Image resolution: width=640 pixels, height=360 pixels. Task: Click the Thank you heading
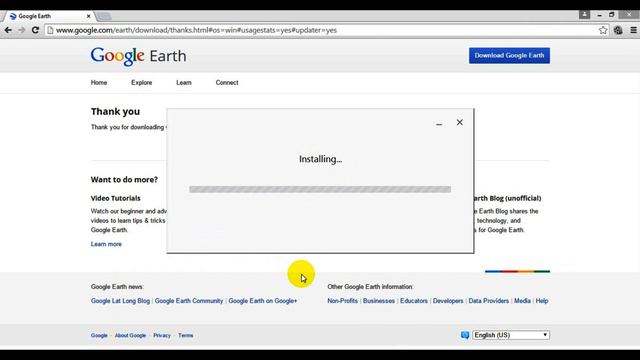[x=116, y=111]
